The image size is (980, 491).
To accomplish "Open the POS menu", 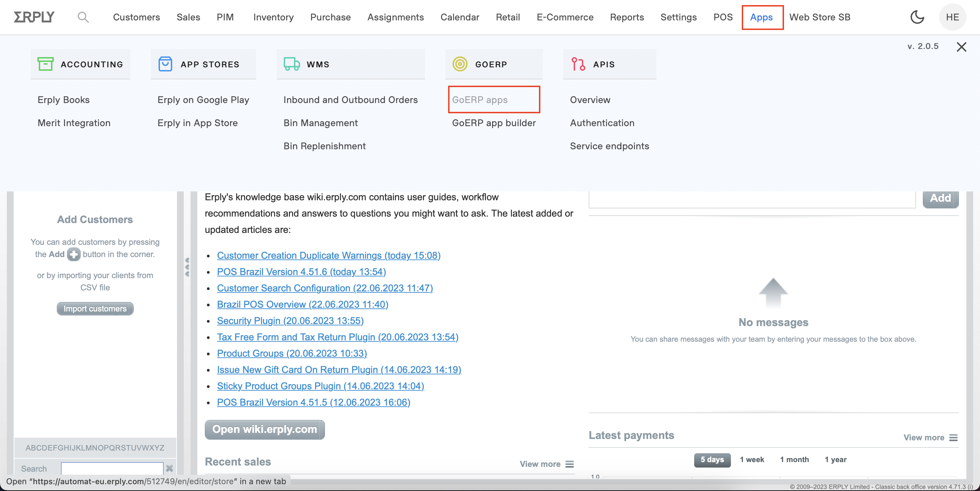I will click(723, 17).
